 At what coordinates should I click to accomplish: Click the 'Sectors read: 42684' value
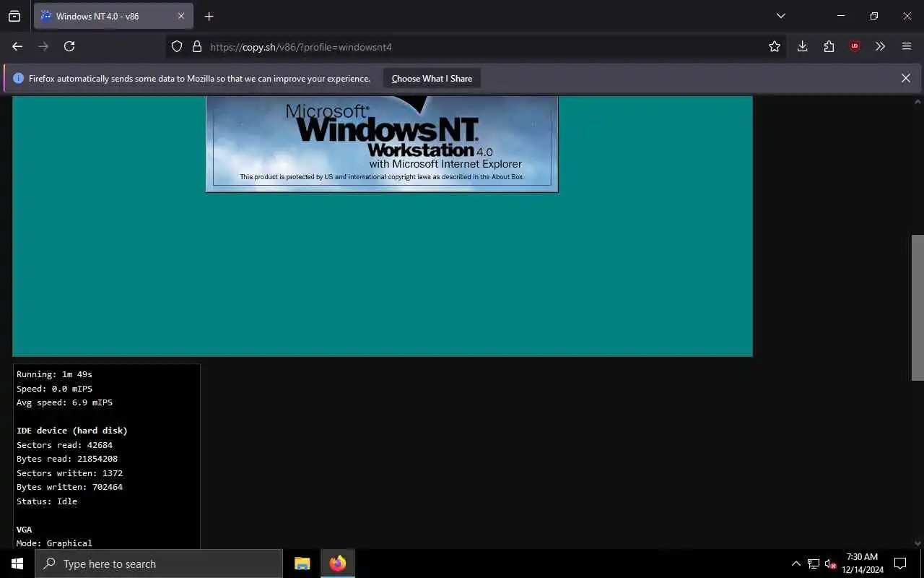point(64,445)
